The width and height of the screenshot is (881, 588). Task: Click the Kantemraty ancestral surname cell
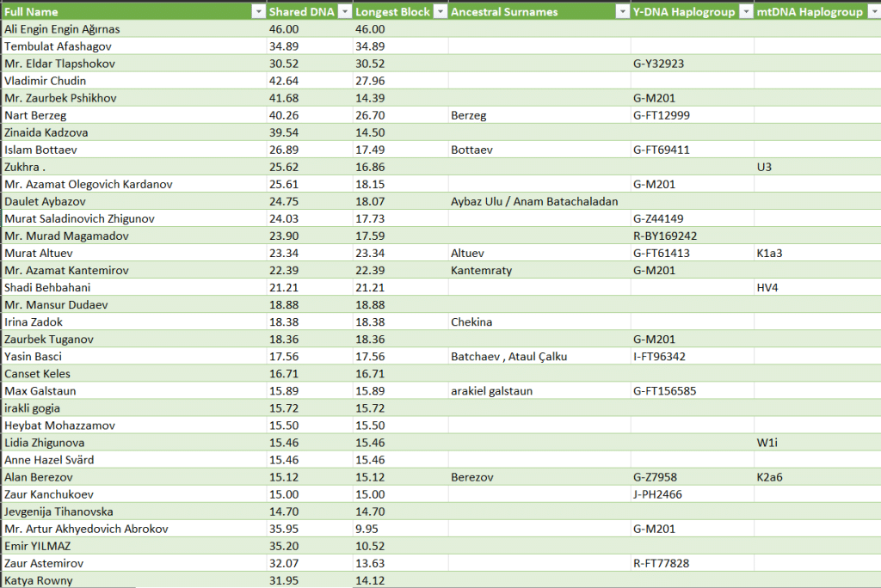[x=481, y=270]
